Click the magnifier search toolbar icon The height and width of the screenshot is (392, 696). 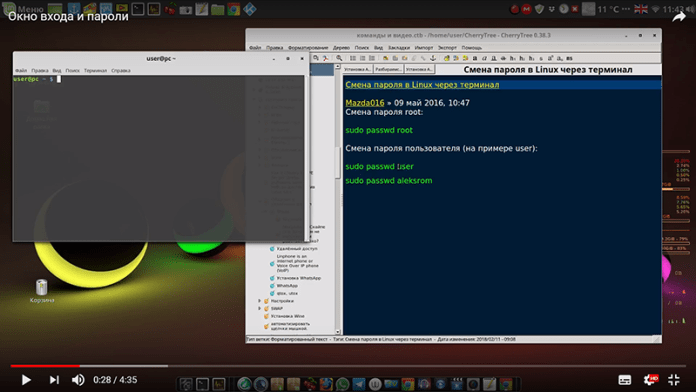pos(339,58)
